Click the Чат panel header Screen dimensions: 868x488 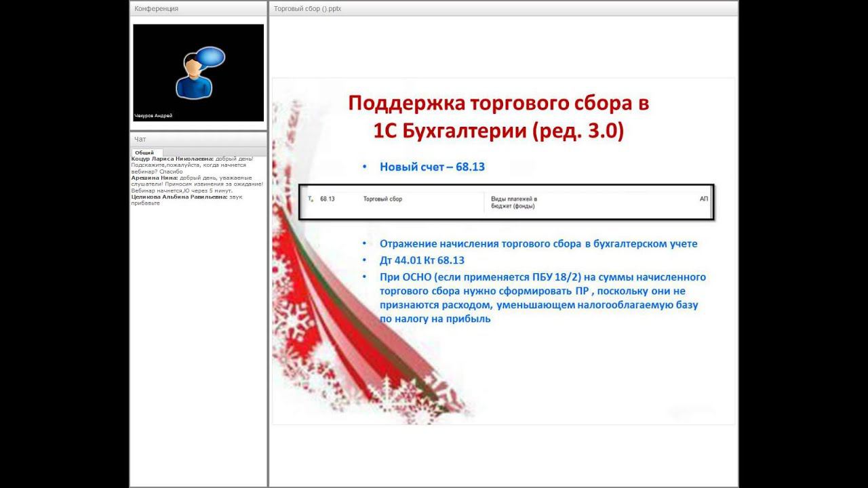[198, 139]
